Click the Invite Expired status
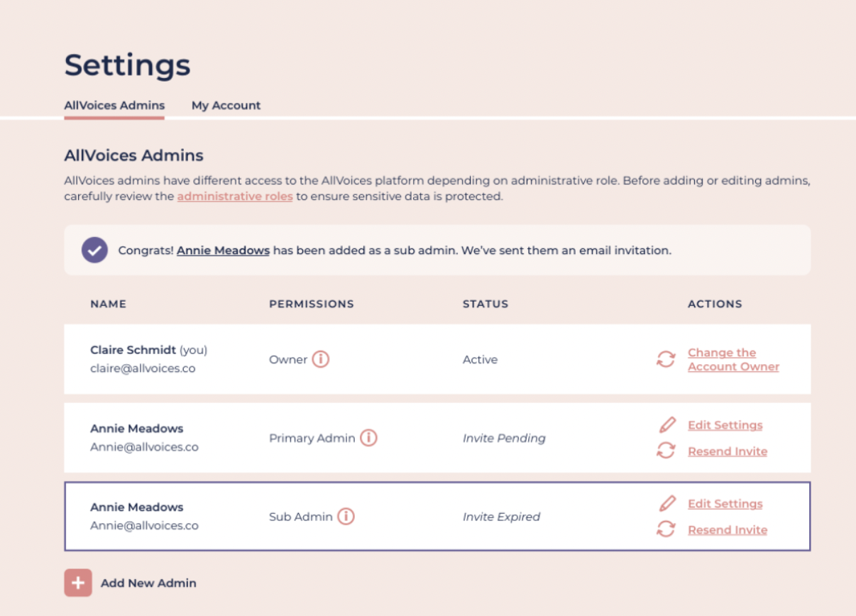 click(x=501, y=517)
